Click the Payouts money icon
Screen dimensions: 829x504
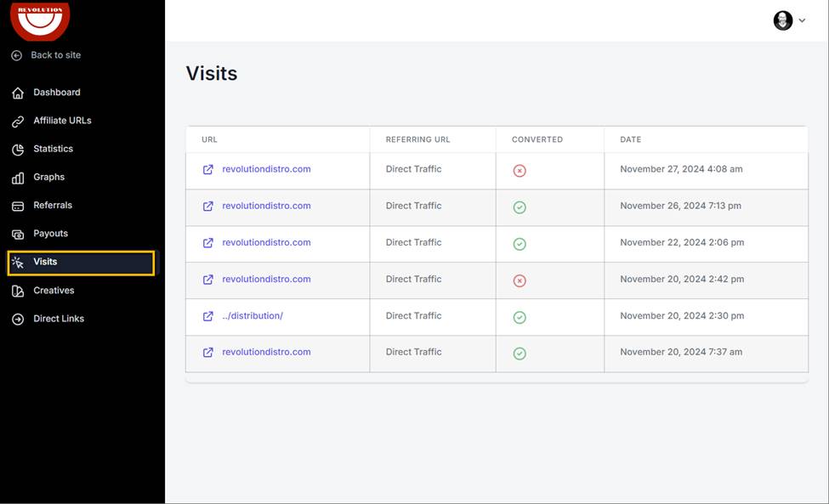pos(18,234)
